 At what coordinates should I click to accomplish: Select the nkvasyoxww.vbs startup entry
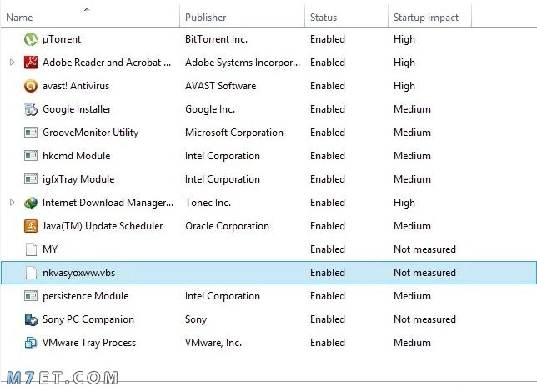pos(268,273)
